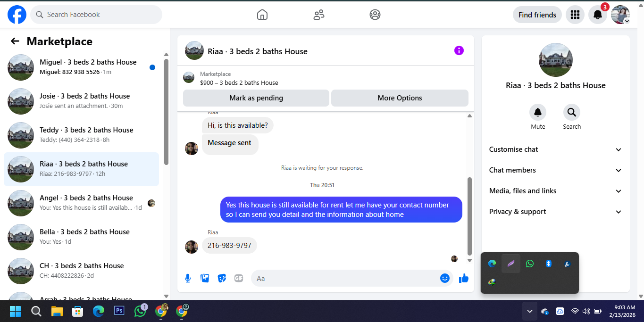Show hidden icons arrow in system tray
This screenshot has width=644, height=322.
(x=530, y=311)
